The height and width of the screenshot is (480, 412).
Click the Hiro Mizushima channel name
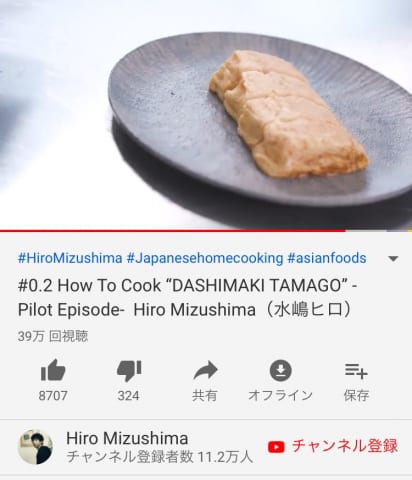click(127, 438)
